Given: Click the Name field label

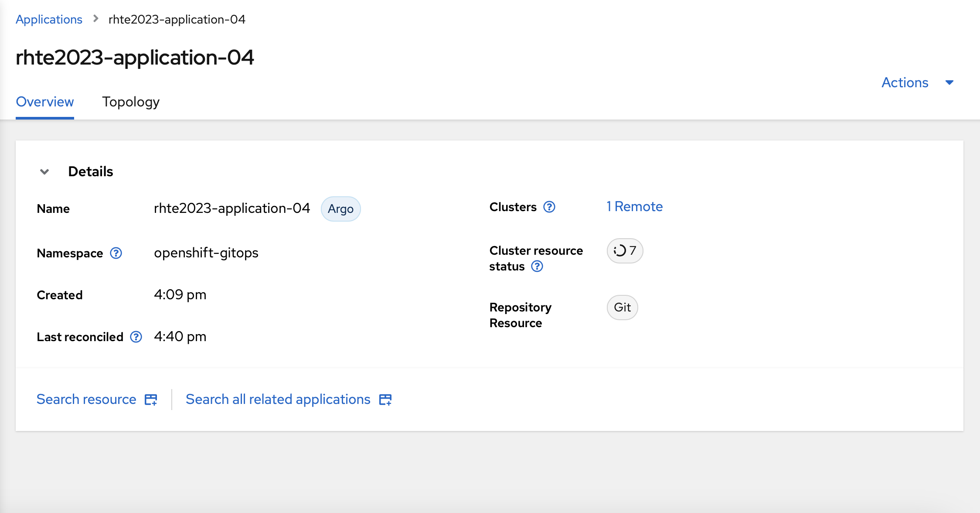Looking at the screenshot, I should (53, 209).
